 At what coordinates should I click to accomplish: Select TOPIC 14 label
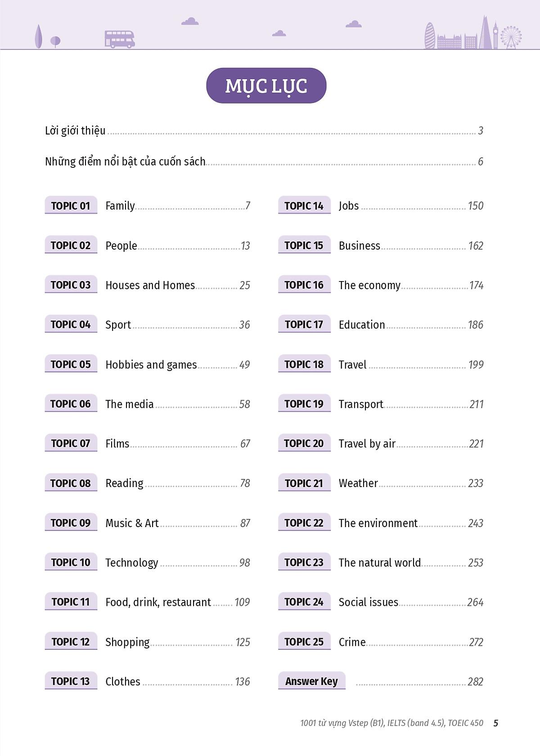click(304, 206)
